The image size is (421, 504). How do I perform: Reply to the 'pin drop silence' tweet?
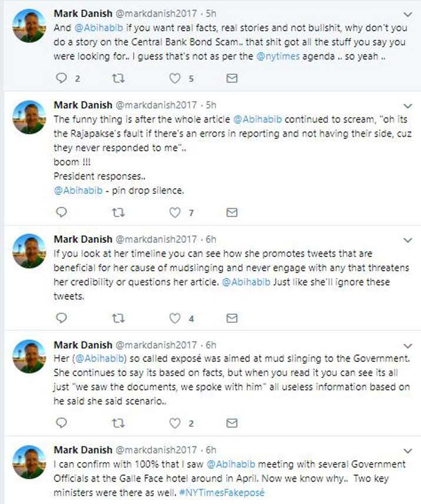61,212
